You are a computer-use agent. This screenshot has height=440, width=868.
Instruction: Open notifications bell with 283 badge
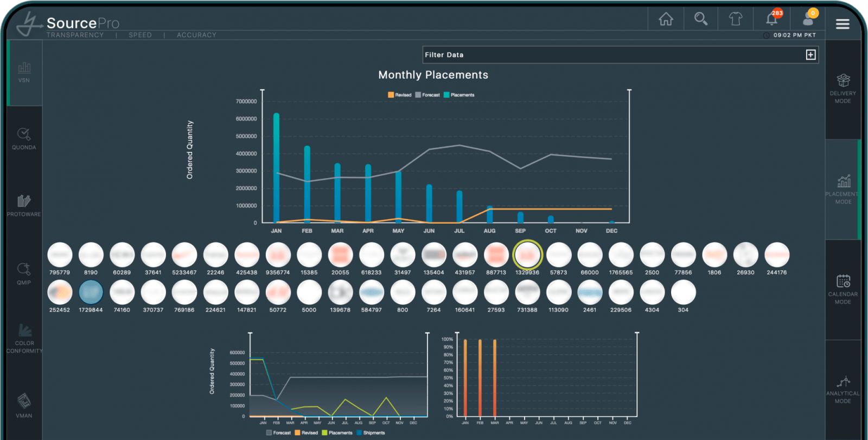(771, 19)
